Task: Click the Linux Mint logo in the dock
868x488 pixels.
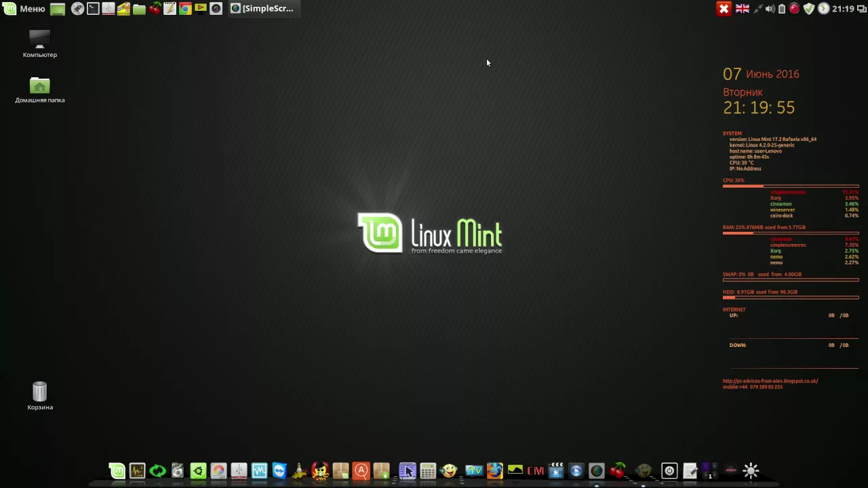Action: pyautogui.click(x=117, y=470)
